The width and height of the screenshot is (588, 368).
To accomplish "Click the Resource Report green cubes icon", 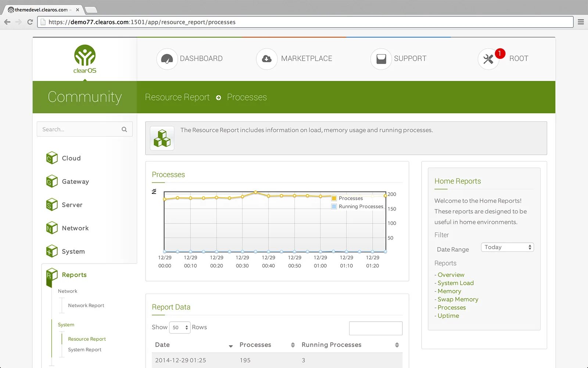I will [x=162, y=138].
